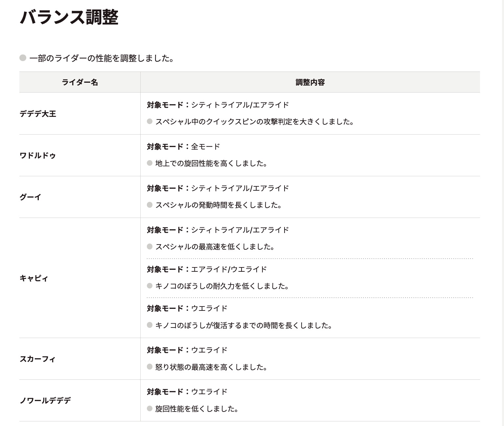The height and width of the screenshot is (426, 504).
Task: Select the スペシャルの発動時間を長くしました text
Action: (218, 205)
